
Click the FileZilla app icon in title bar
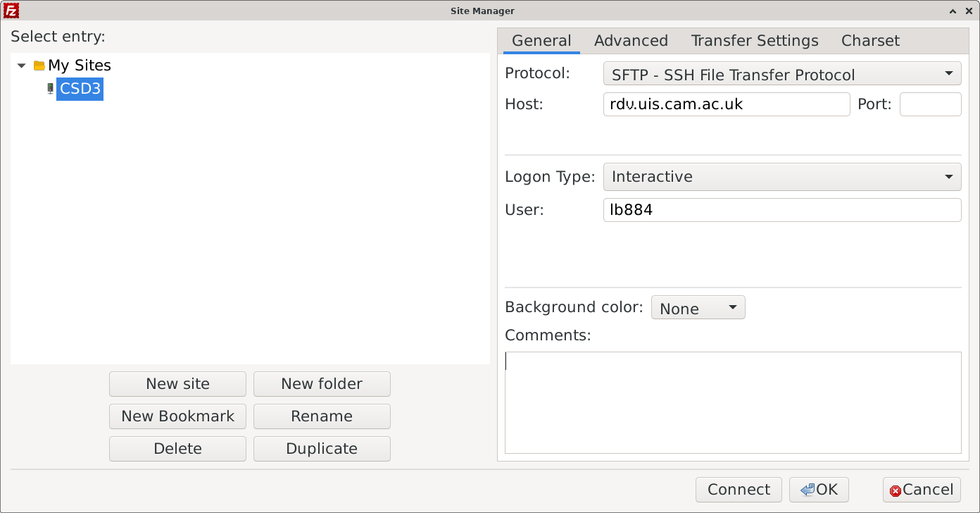[11, 11]
